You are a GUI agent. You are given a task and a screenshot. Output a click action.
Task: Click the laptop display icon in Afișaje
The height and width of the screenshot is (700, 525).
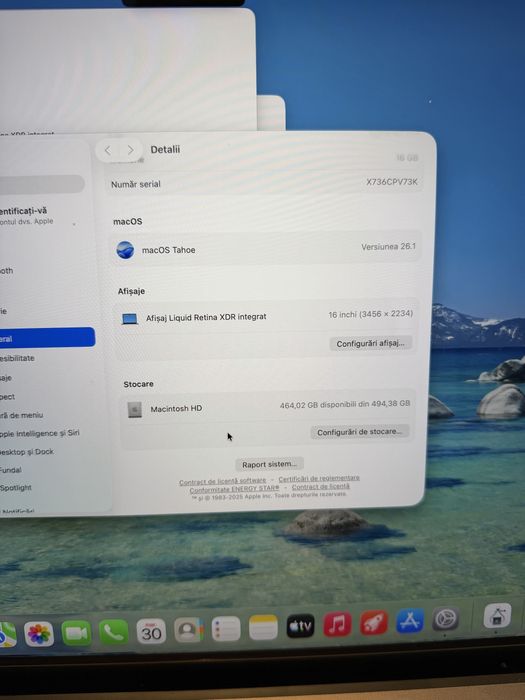[129, 319]
